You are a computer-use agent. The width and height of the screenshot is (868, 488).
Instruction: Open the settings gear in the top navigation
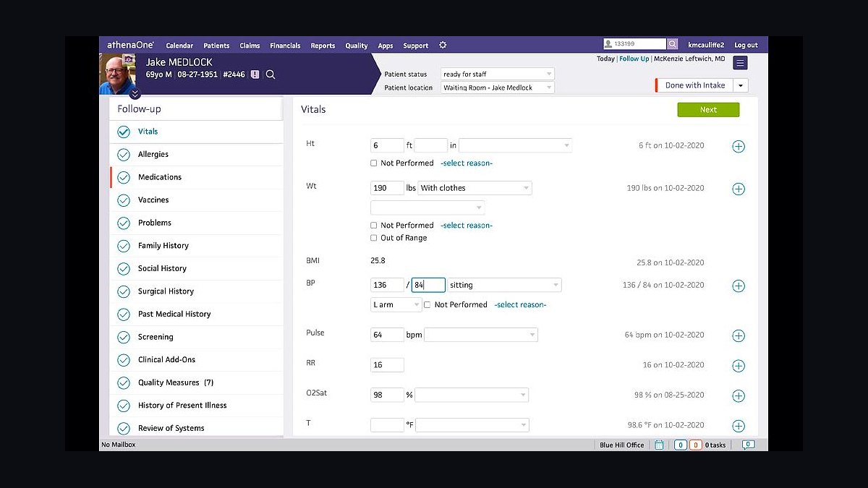[443, 45]
